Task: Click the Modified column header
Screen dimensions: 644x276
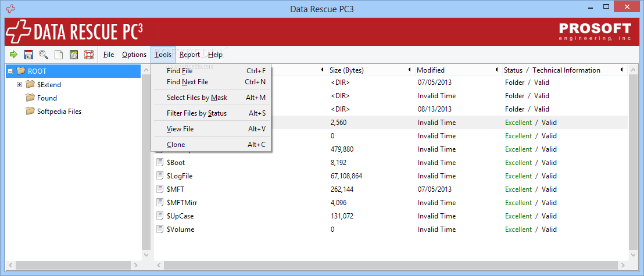Action: (431, 70)
